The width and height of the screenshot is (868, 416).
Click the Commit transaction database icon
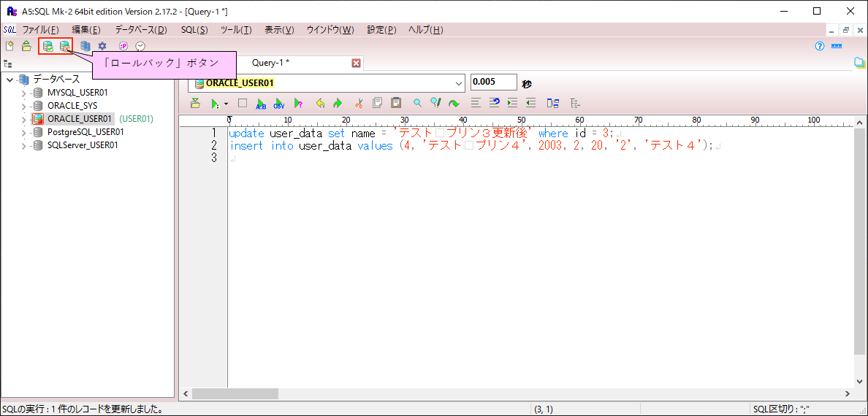click(47, 46)
